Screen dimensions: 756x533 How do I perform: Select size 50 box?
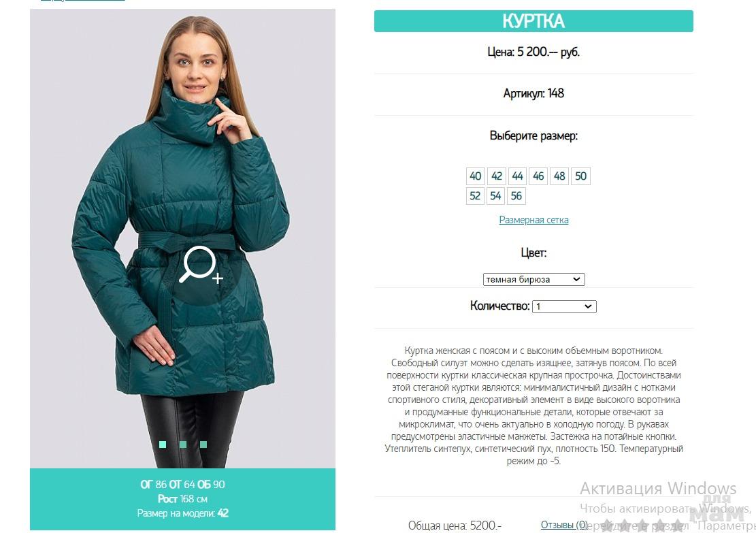coord(580,176)
